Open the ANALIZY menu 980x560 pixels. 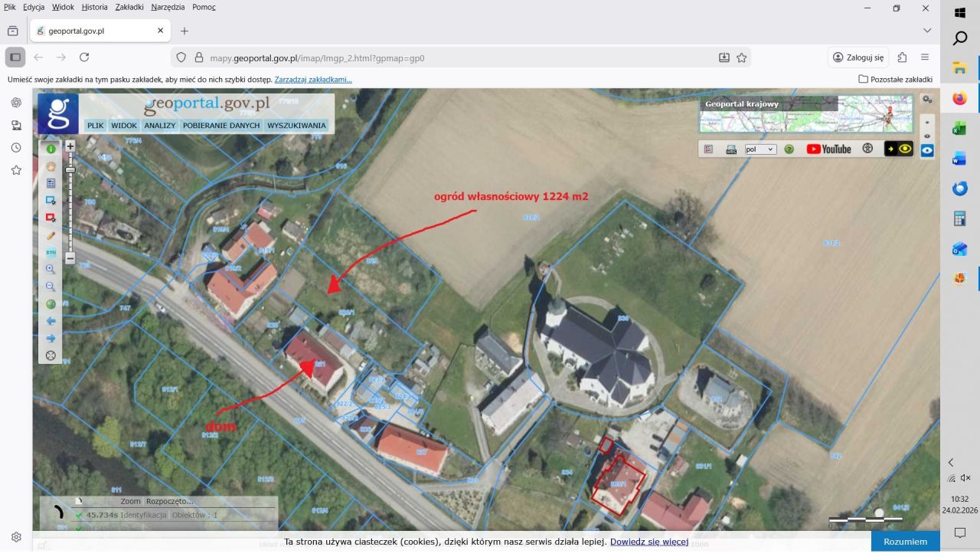tap(160, 126)
